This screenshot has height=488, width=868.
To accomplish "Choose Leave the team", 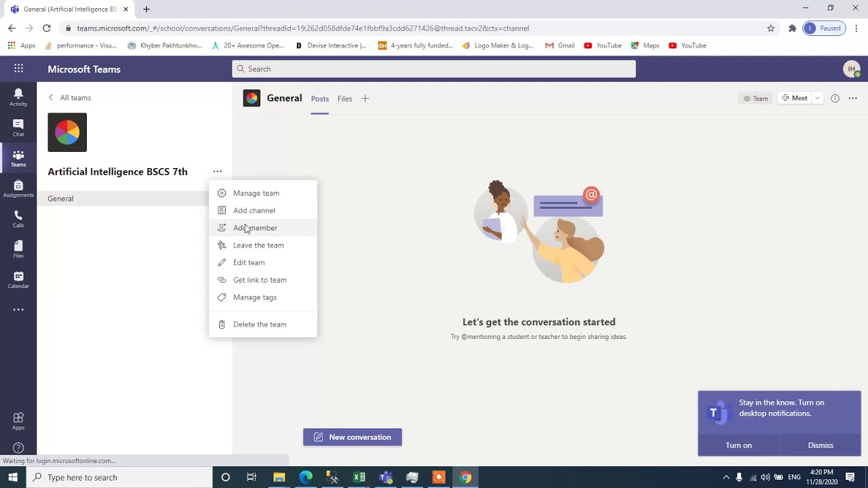I will (262, 245).
